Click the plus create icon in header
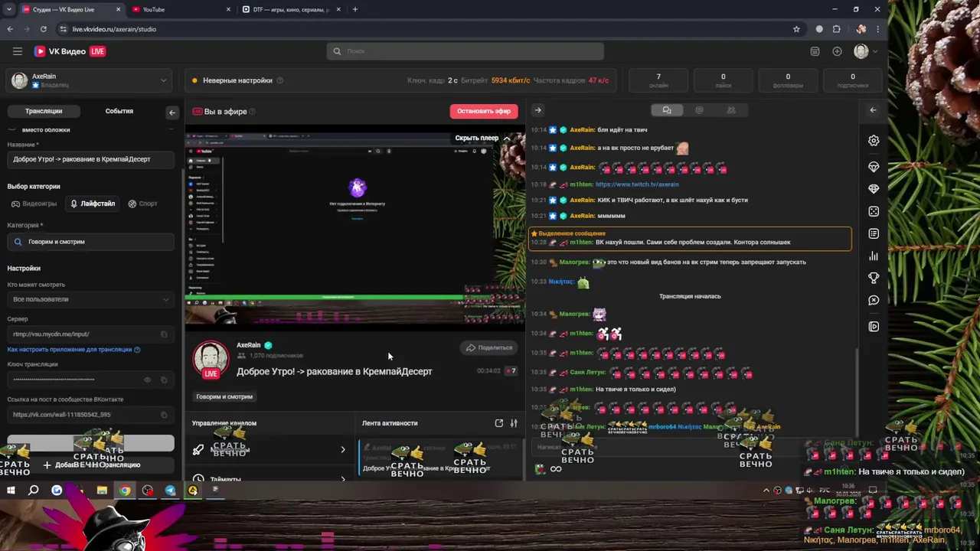 click(837, 51)
